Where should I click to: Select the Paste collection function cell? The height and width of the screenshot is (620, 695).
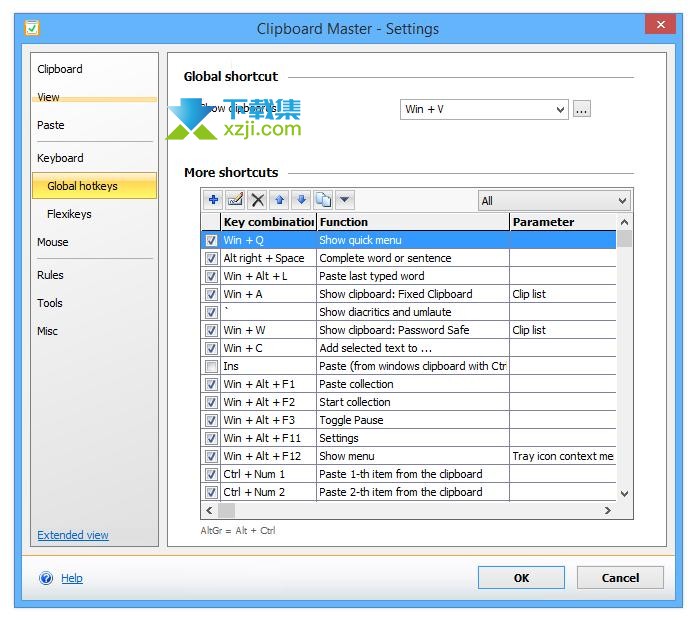click(x=413, y=385)
